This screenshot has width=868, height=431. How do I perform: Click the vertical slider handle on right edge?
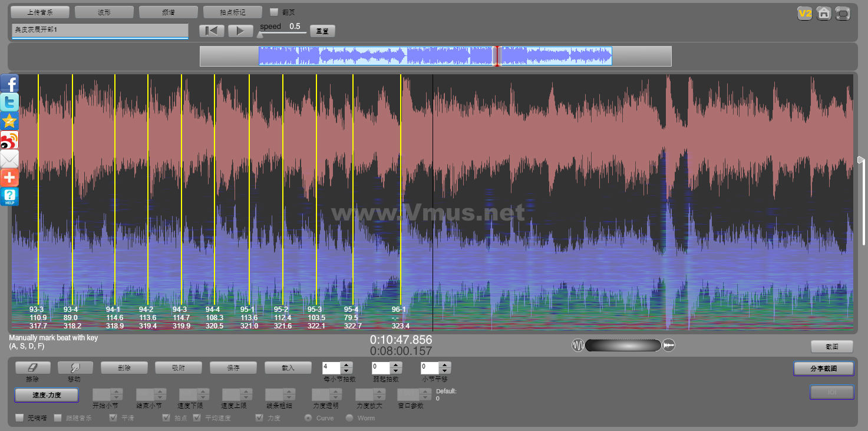tap(861, 159)
